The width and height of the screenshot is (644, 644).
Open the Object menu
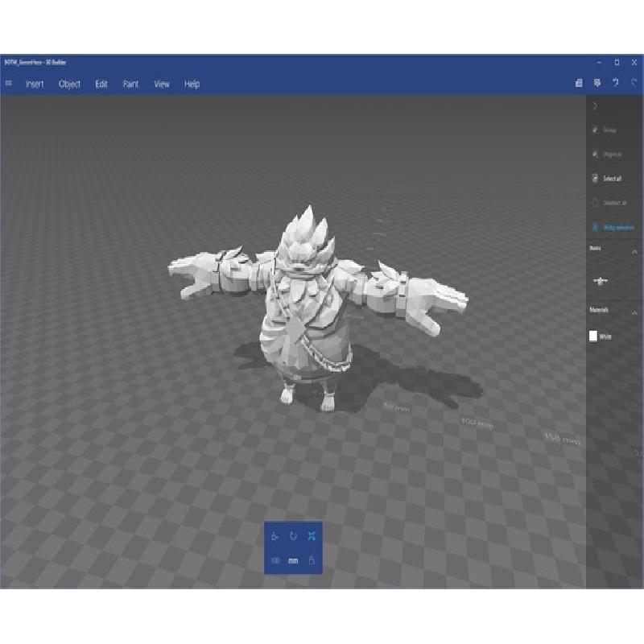[x=69, y=85]
